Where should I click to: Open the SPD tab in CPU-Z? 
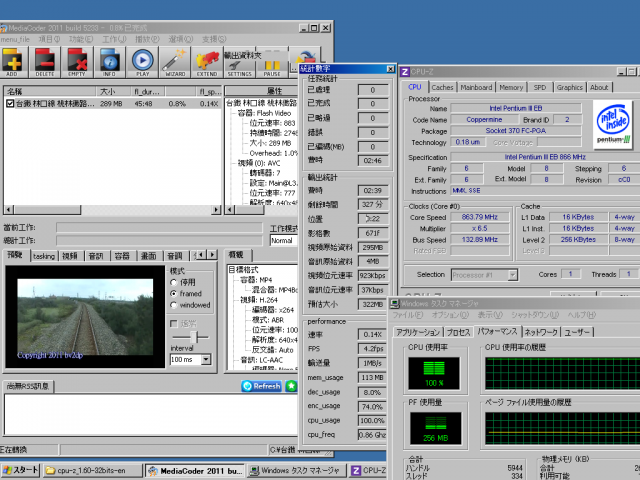click(x=540, y=87)
